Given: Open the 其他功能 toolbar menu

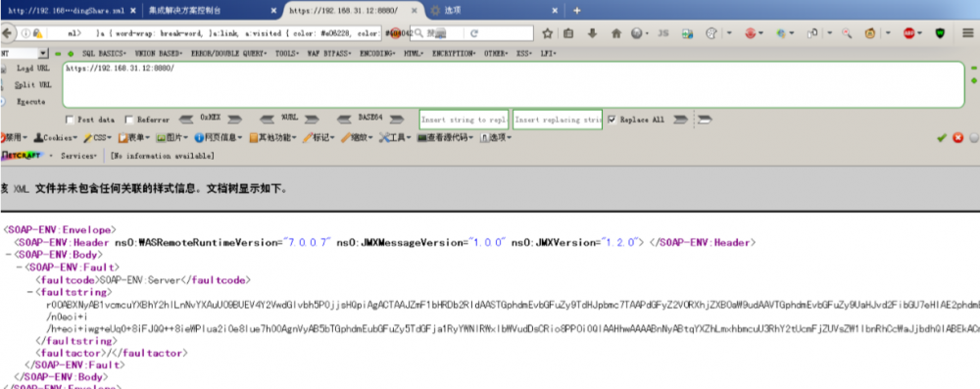Looking at the screenshot, I should (x=272, y=137).
